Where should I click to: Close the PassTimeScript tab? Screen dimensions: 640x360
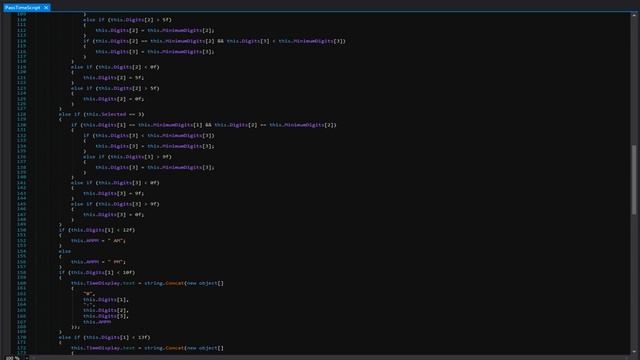click(46, 7)
